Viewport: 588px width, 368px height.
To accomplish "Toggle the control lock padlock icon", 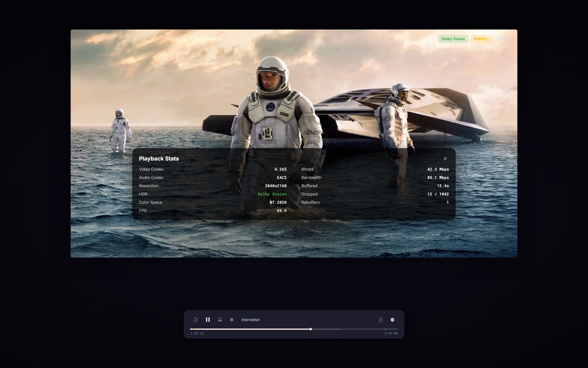I will 381,320.
